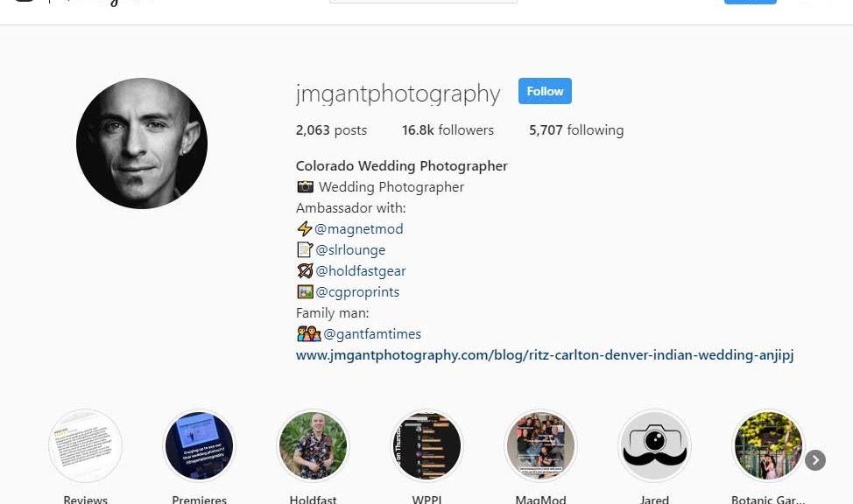View the Holdfast highlight circle

313,446
